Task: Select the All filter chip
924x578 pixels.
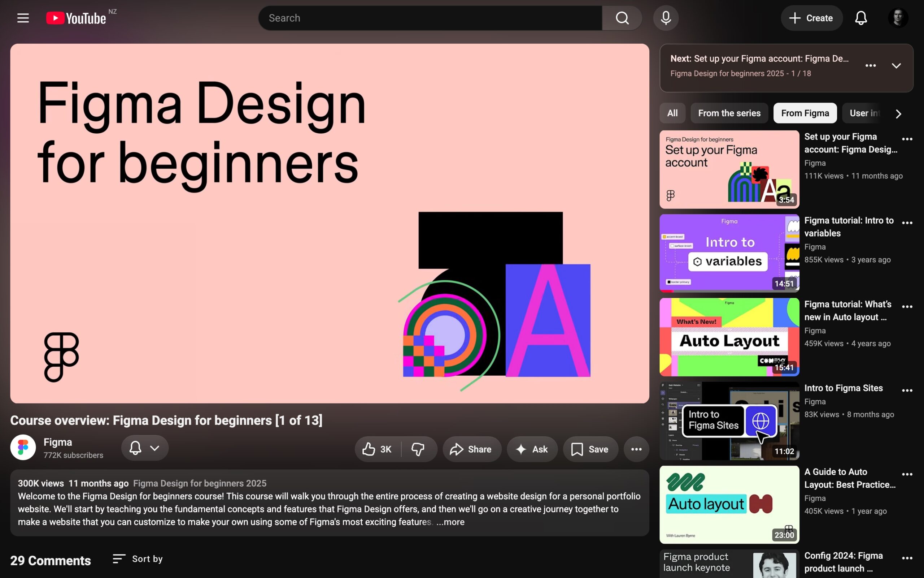Action: click(672, 113)
